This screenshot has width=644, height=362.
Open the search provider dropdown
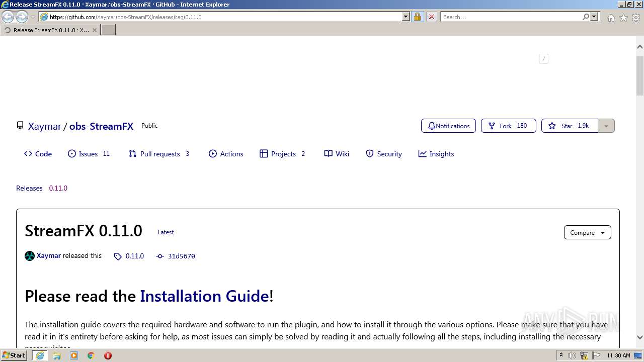point(594,17)
